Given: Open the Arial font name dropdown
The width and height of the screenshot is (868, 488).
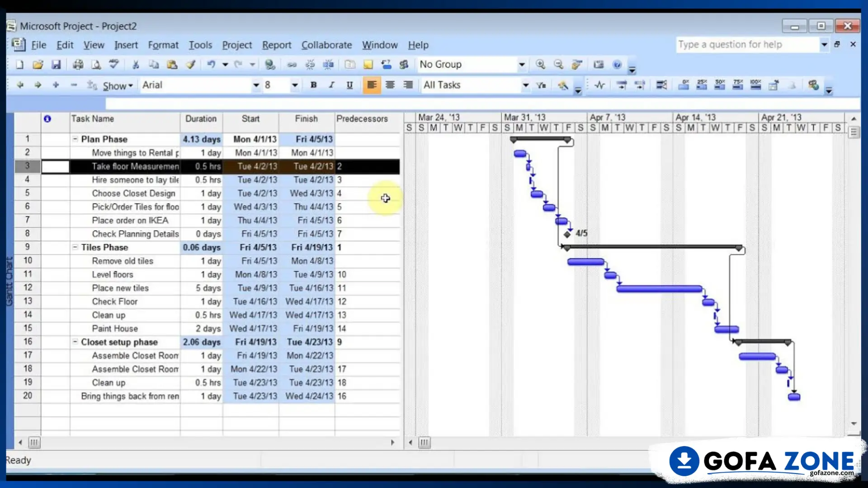Looking at the screenshot, I should point(256,85).
